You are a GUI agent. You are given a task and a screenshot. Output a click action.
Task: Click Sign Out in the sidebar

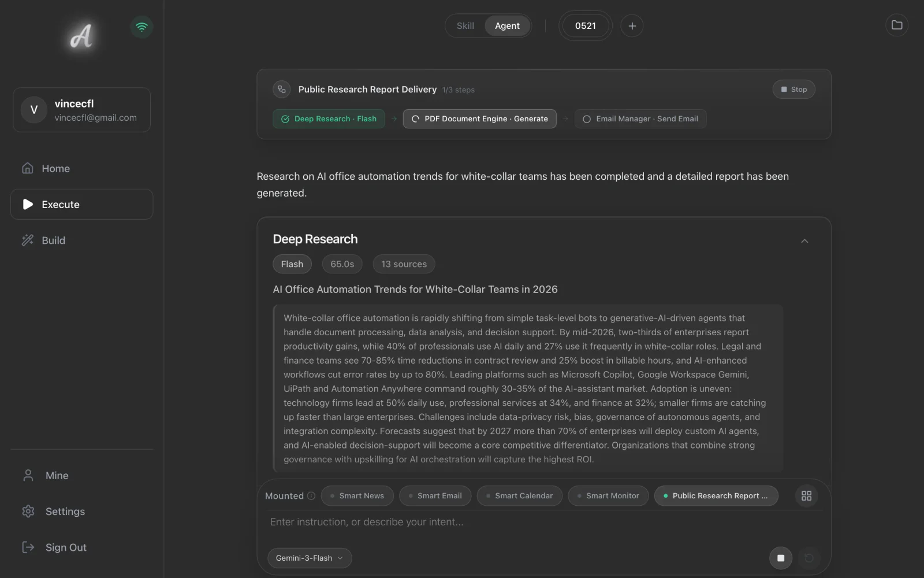point(81,547)
